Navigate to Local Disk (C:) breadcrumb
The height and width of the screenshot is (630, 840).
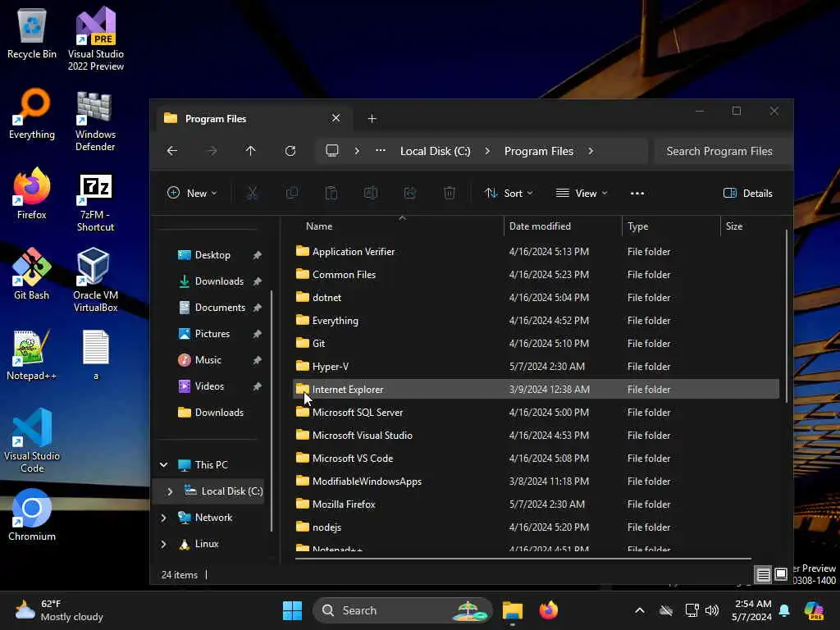(435, 151)
